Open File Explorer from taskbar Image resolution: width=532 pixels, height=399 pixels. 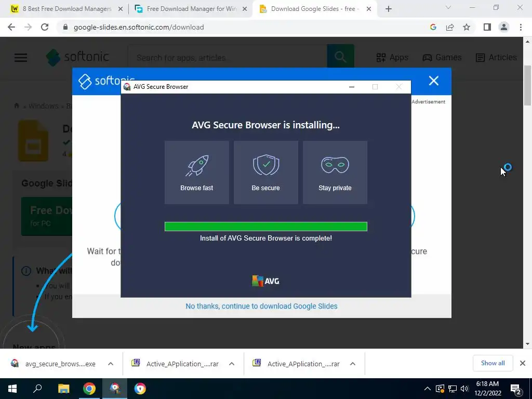(x=63, y=389)
